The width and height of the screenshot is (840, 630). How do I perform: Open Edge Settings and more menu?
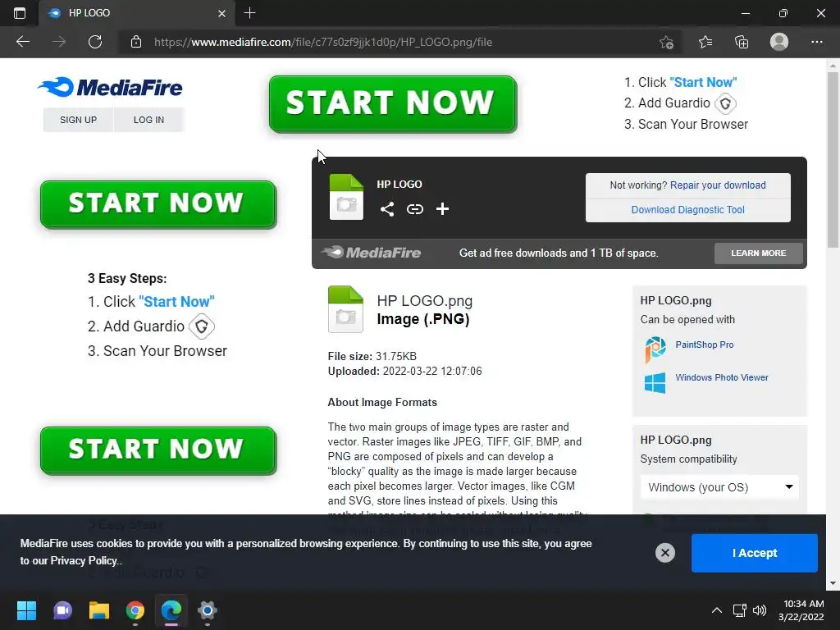click(x=816, y=42)
